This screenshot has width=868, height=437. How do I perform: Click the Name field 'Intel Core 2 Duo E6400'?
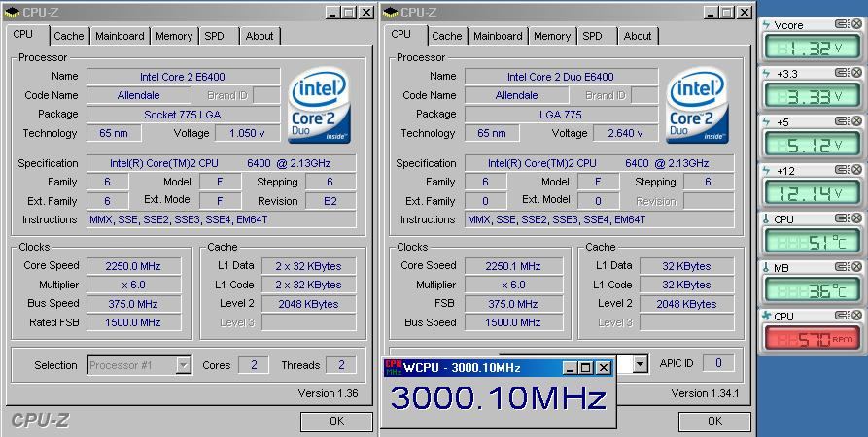pos(561,77)
